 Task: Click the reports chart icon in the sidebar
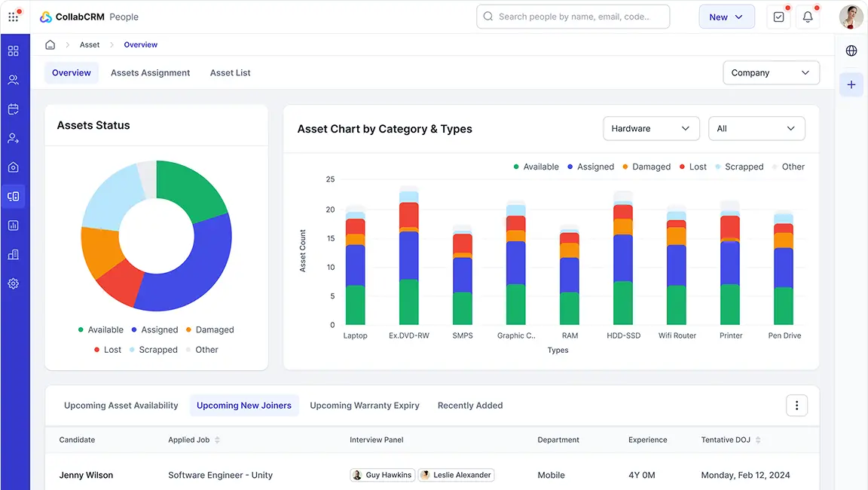[13, 225]
